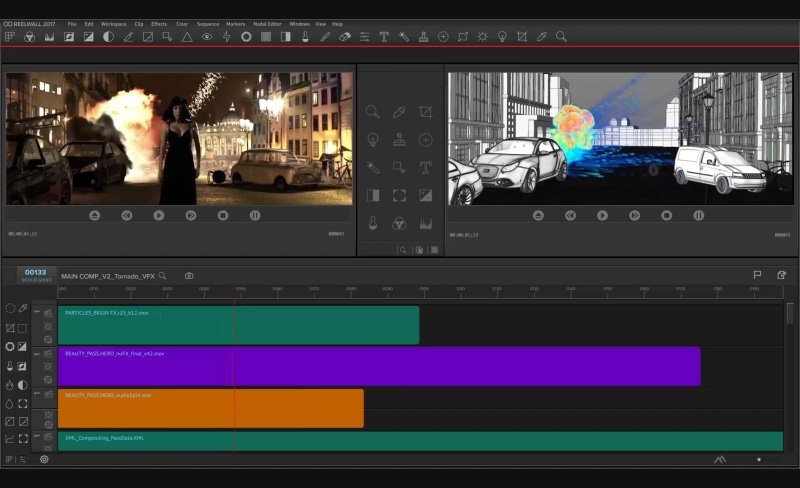Open the histogram tool in the center panel
800x488 pixels.
[x=425, y=223]
